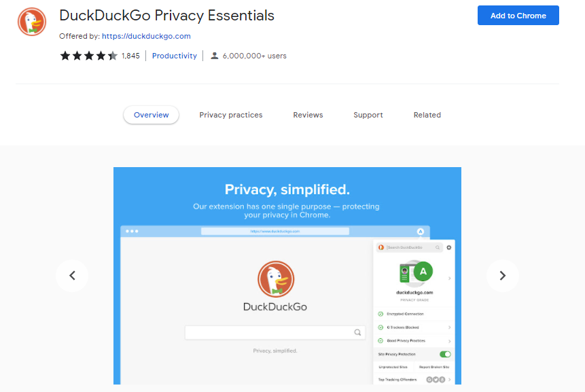Expand the Good Privacy Practices chevron
This screenshot has width=585, height=392.
pos(450,340)
